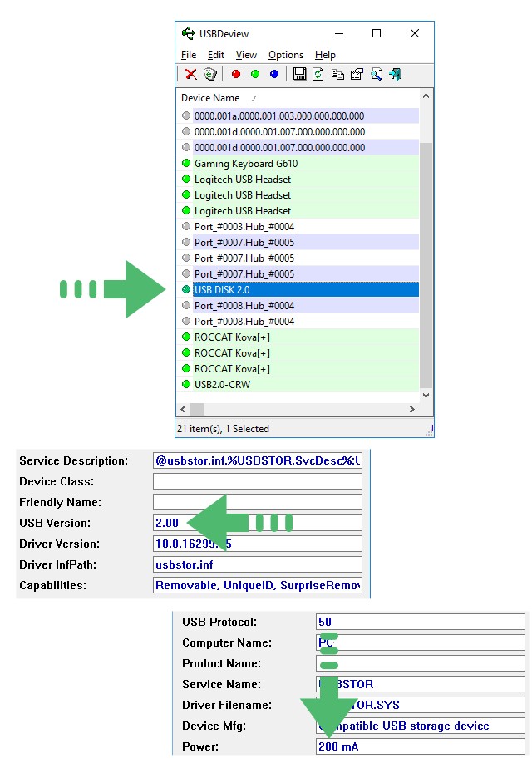The width and height of the screenshot is (532, 763).
Task: Click the Service Description field
Action: pos(258,460)
